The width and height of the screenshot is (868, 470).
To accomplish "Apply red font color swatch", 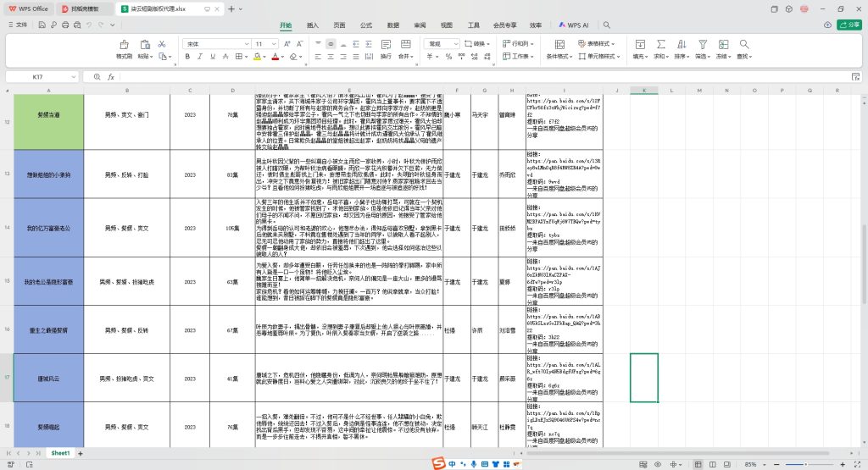I will tap(275, 57).
